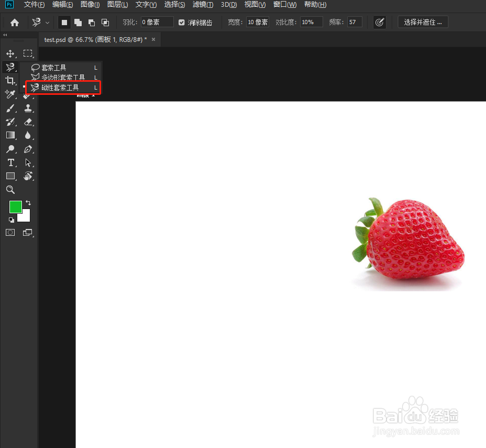This screenshot has height=448, width=486.
Task: Choose New Selection mode
Action: pos(64,23)
